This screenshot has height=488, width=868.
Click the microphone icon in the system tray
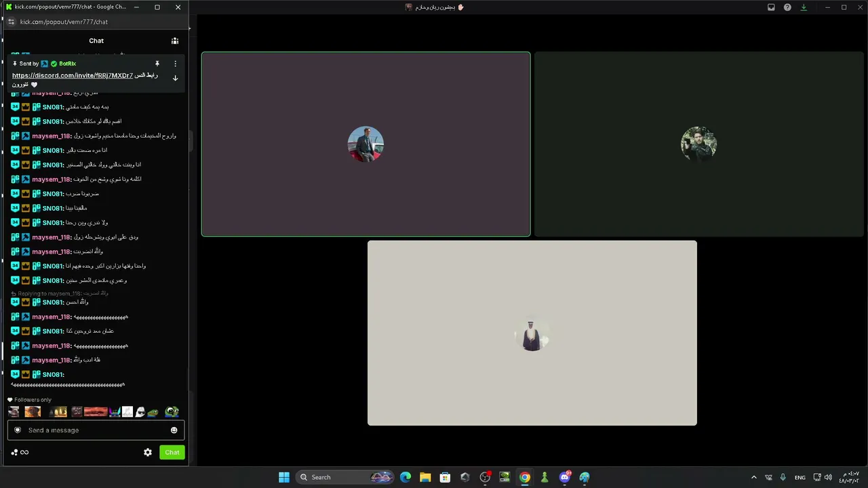(x=783, y=477)
